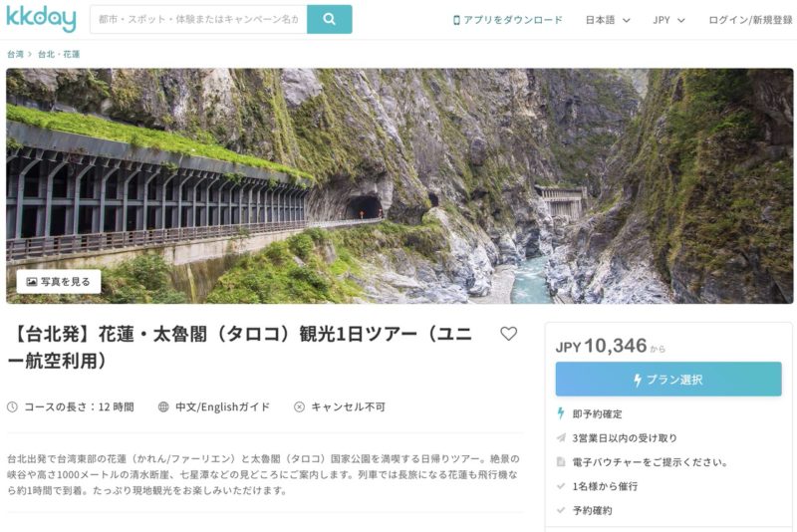Go to 台湾 breadcrumb link
The width and height of the screenshot is (797, 532).
(x=15, y=54)
